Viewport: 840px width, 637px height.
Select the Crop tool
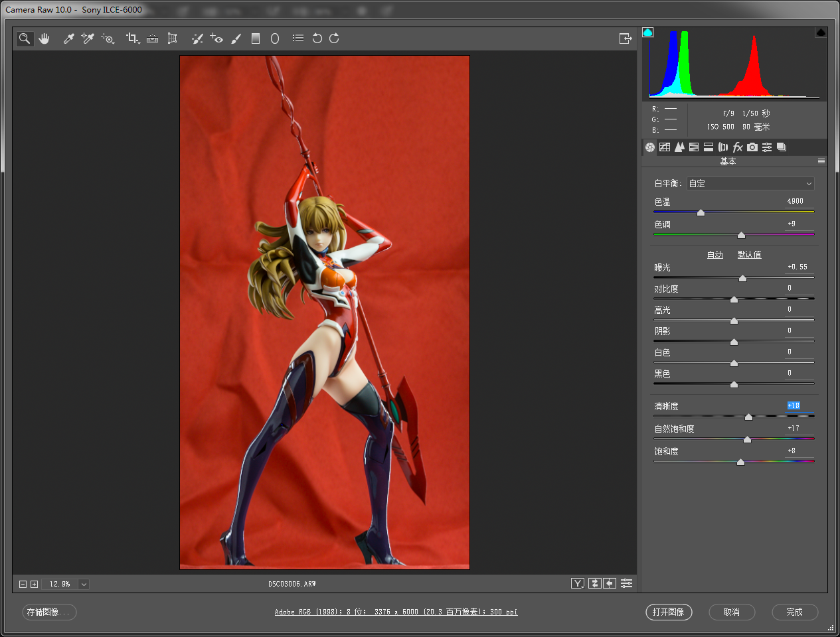132,38
